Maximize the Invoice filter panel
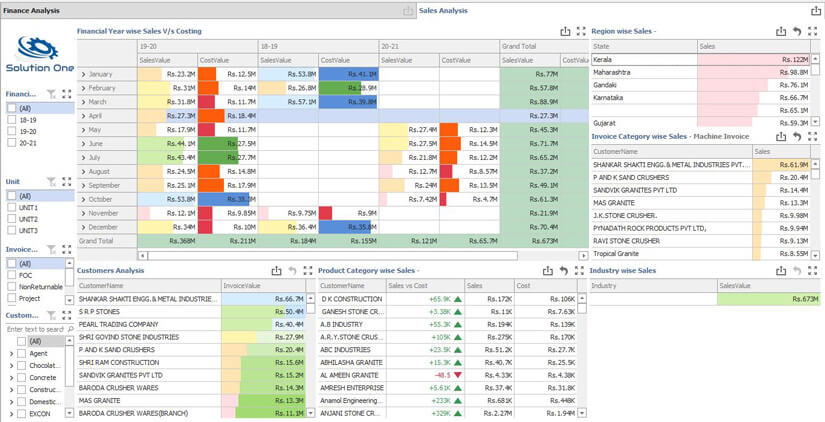The height and width of the screenshot is (422, 825). [66, 250]
